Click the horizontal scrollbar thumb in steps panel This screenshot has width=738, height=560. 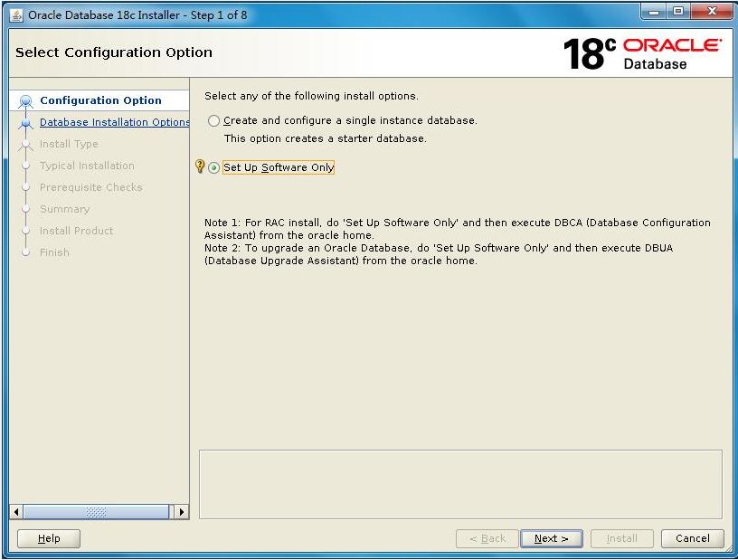tap(96, 511)
